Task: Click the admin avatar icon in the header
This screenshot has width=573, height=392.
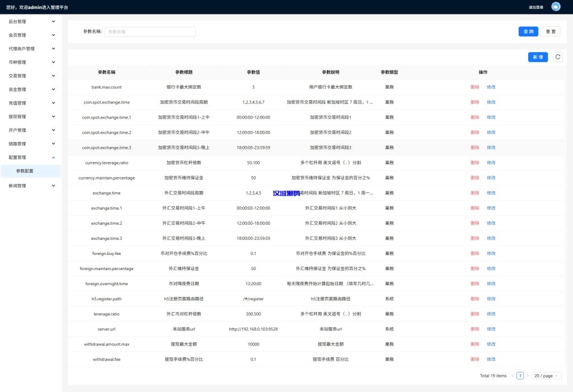Action: (555, 6)
